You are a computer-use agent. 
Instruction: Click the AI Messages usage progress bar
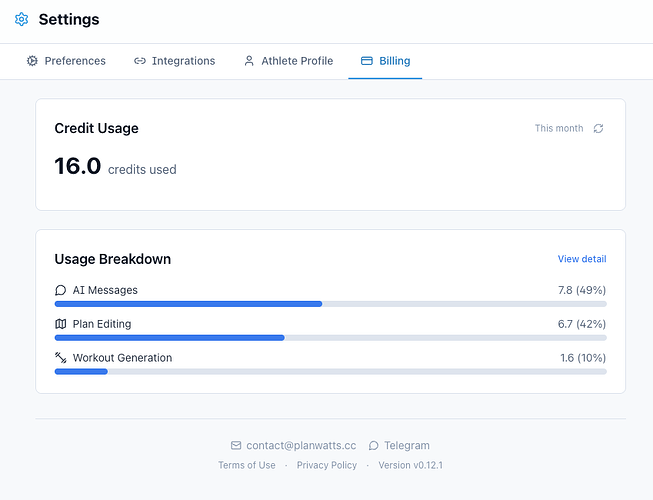point(330,304)
